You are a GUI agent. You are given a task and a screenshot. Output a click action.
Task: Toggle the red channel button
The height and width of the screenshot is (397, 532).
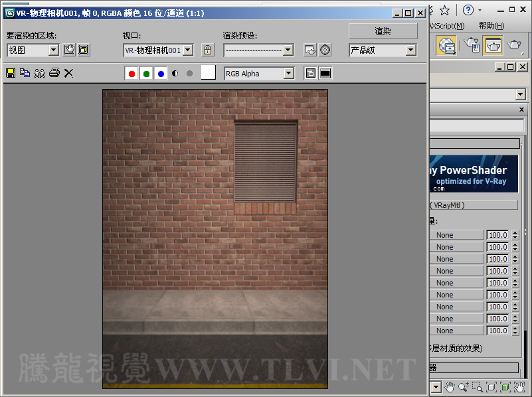[x=132, y=74]
